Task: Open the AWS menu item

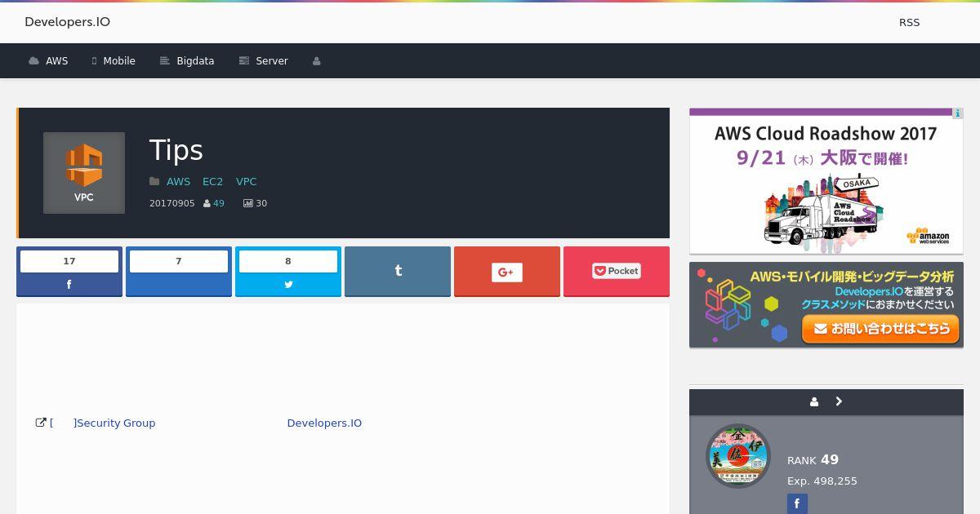Action: 48,61
